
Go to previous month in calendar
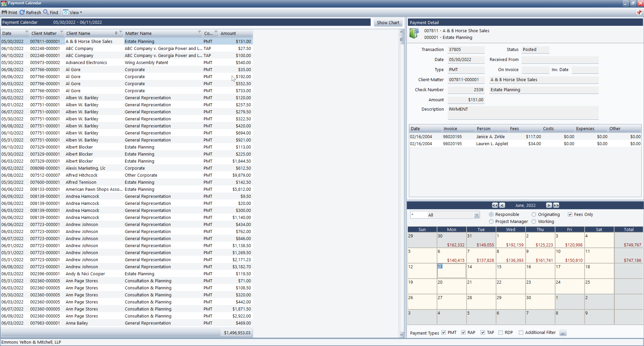point(502,205)
